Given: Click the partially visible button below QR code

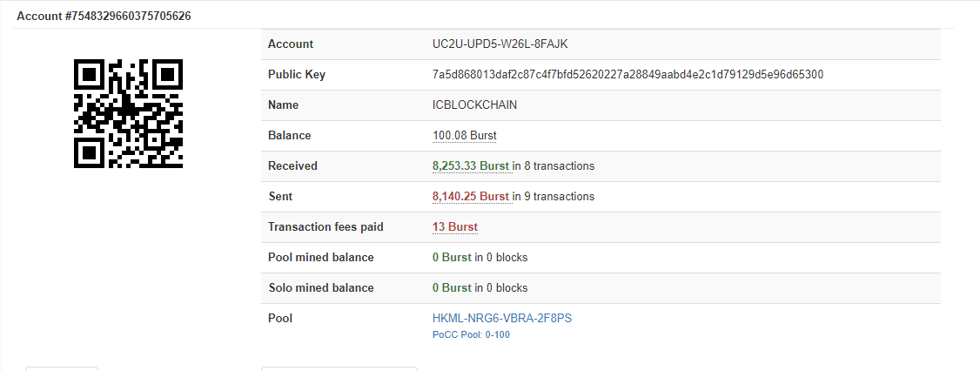Looking at the screenshot, I should [x=62, y=368].
